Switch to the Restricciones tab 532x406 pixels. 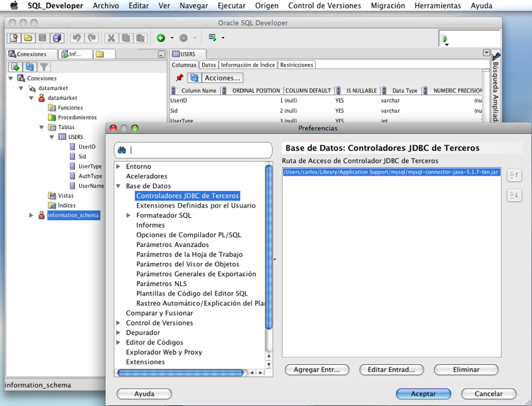[297, 65]
